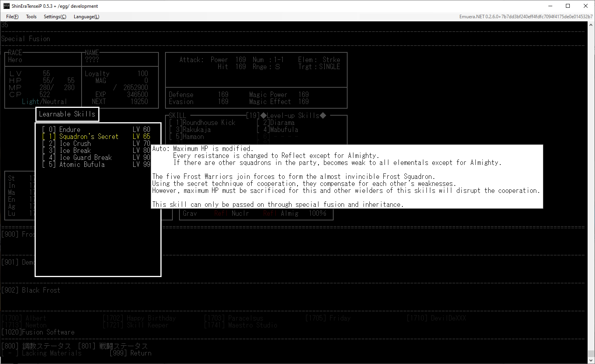Image resolution: width=595 pixels, height=364 pixels.
Task: Open [1020]Fusion Software
Action: pyautogui.click(x=38, y=332)
